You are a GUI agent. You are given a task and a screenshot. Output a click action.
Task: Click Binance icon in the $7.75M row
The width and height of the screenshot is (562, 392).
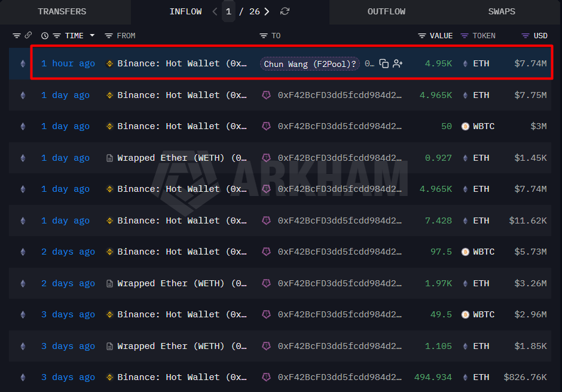click(x=109, y=96)
